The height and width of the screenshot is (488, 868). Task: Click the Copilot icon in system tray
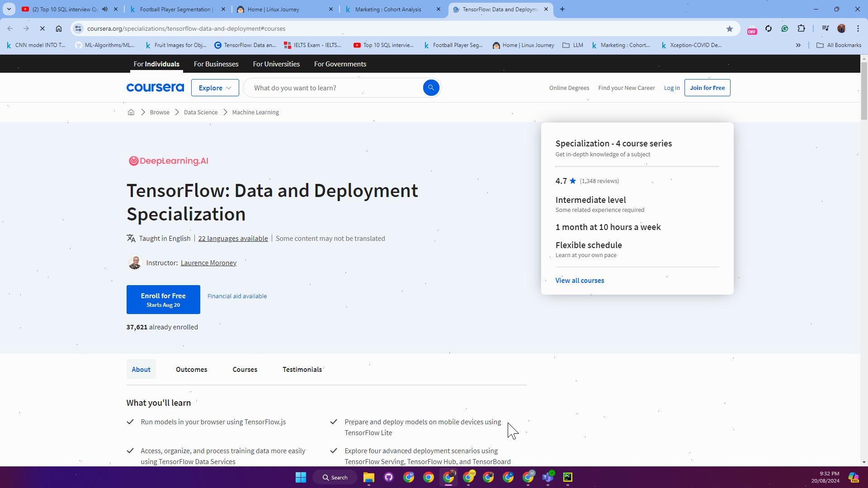[x=853, y=477]
